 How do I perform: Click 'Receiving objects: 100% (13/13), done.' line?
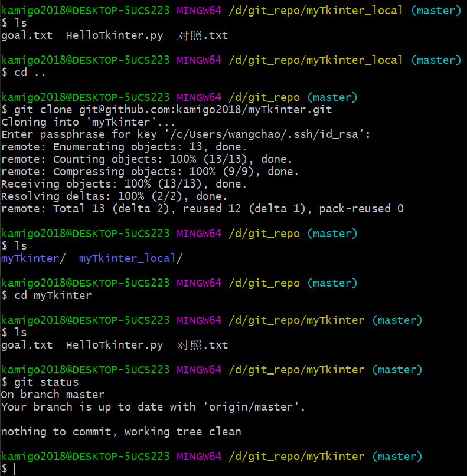click(x=124, y=184)
